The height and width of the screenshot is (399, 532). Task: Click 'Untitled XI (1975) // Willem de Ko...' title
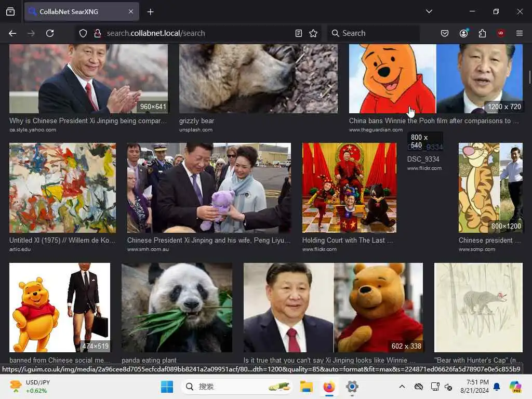[x=62, y=240]
